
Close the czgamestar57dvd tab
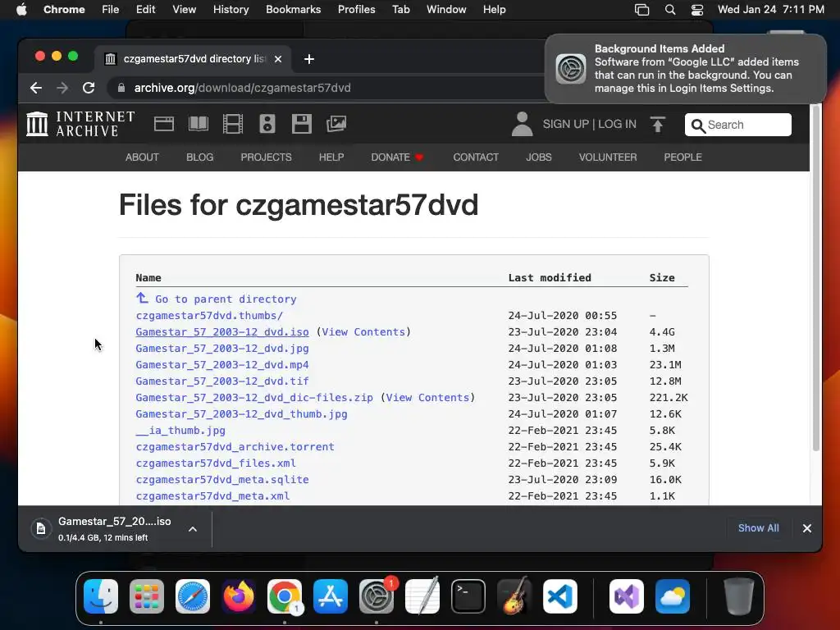278,59
